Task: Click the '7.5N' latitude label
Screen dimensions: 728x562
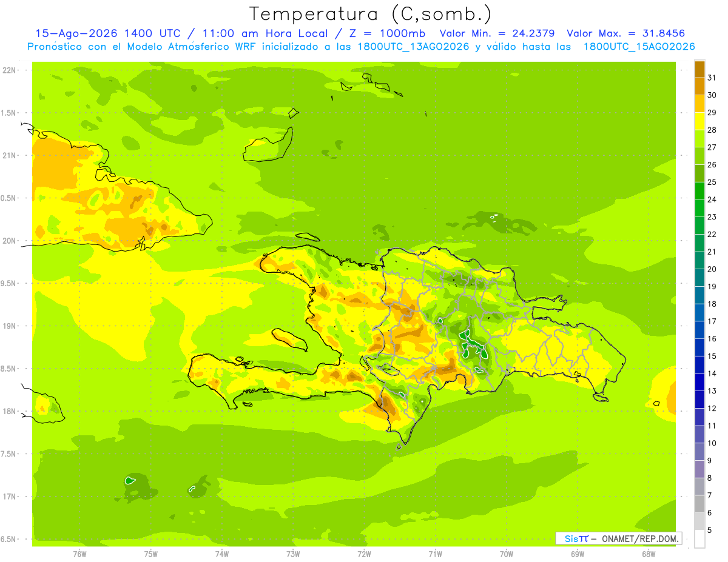Action: click(9, 454)
